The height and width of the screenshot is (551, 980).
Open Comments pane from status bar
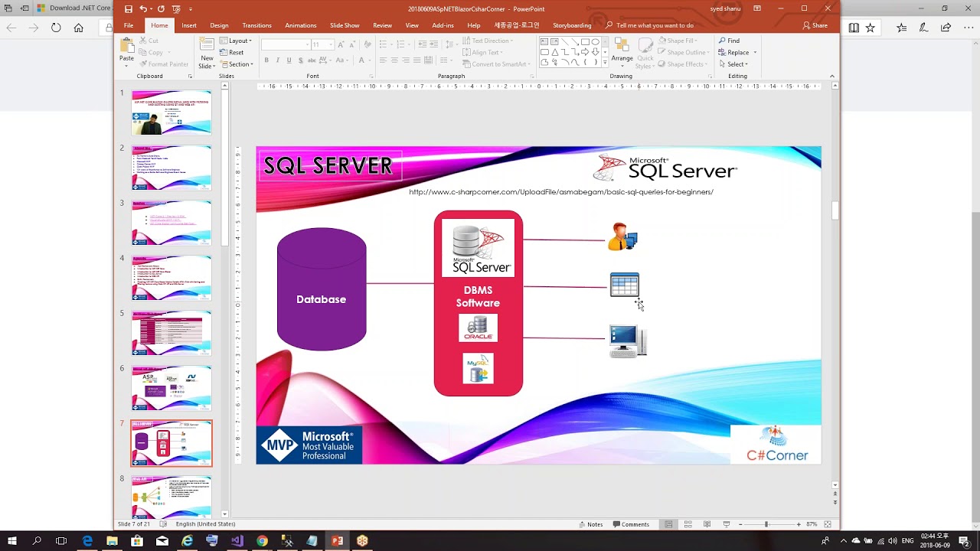click(x=631, y=524)
